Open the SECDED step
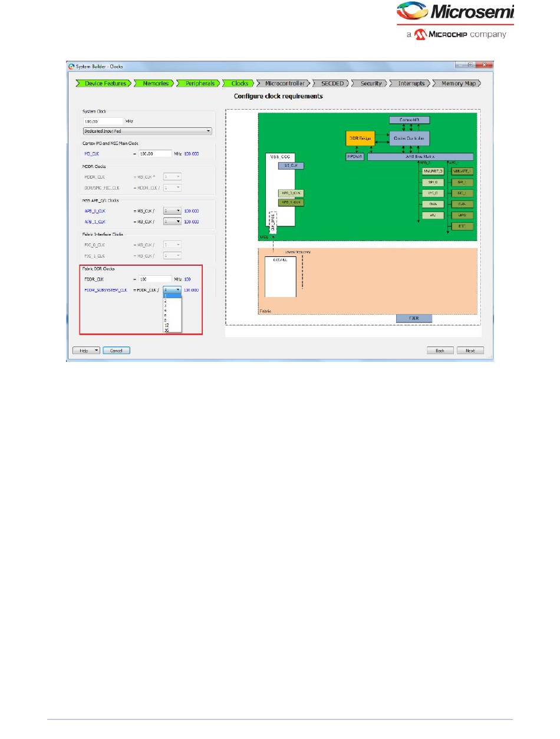The image size is (560, 739). pos(332,84)
